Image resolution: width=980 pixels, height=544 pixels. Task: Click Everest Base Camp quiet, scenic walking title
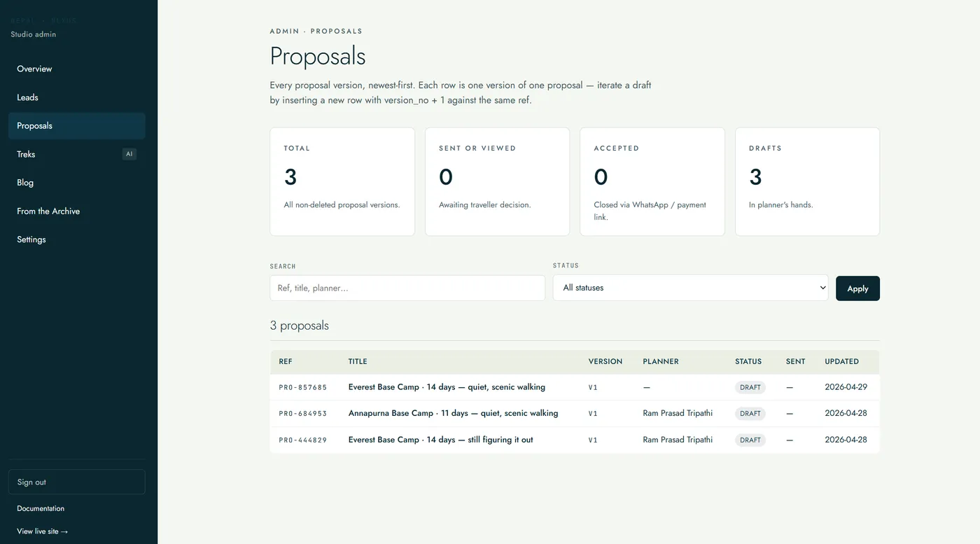447,387
